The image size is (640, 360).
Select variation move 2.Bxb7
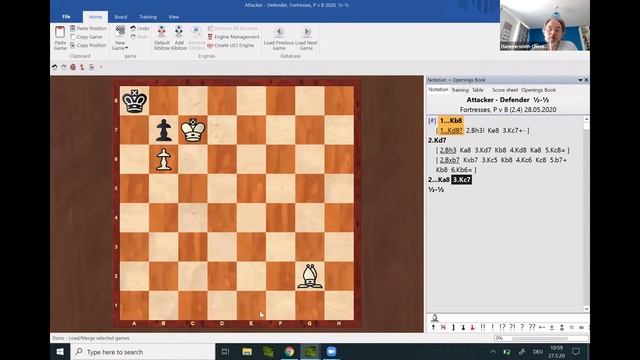tap(449, 160)
